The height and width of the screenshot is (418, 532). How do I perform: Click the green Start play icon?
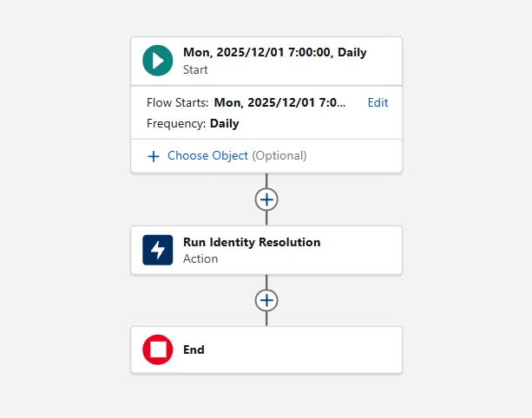[157, 61]
